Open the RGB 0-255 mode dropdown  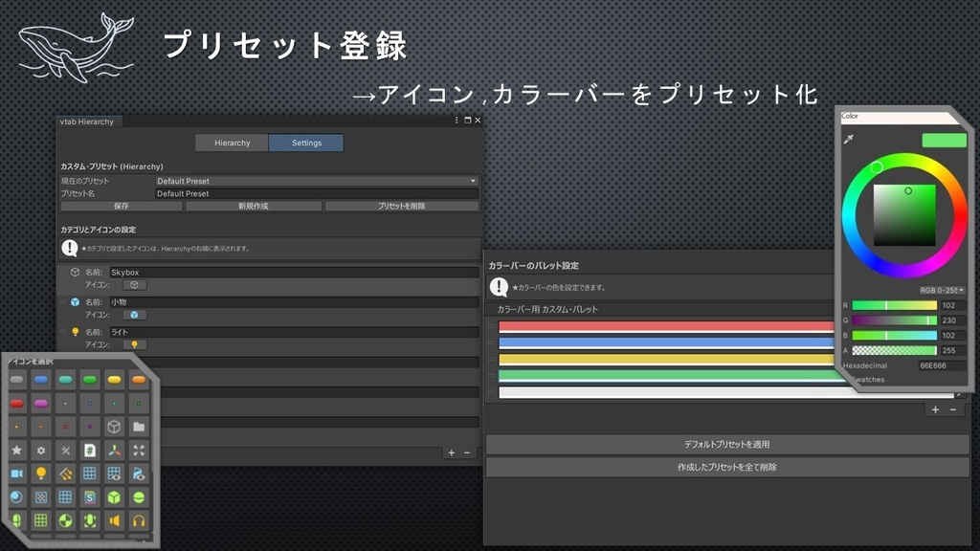(x=942, y=290)
